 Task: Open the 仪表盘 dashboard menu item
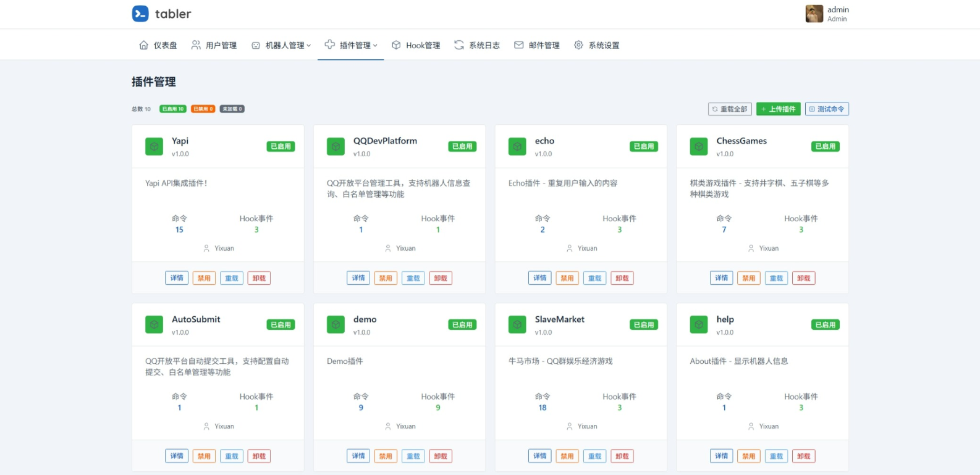[158, 45]
